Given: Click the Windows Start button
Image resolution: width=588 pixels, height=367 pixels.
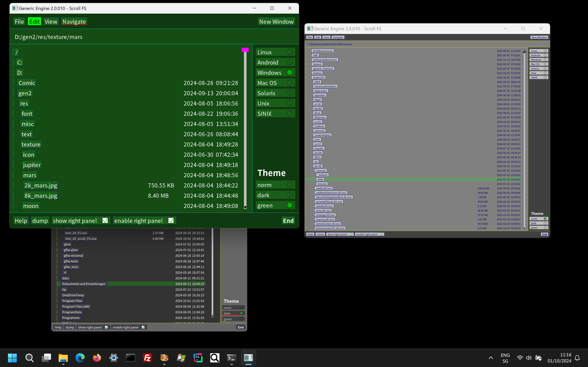Looking at the screenshot, I should (12, 358).
